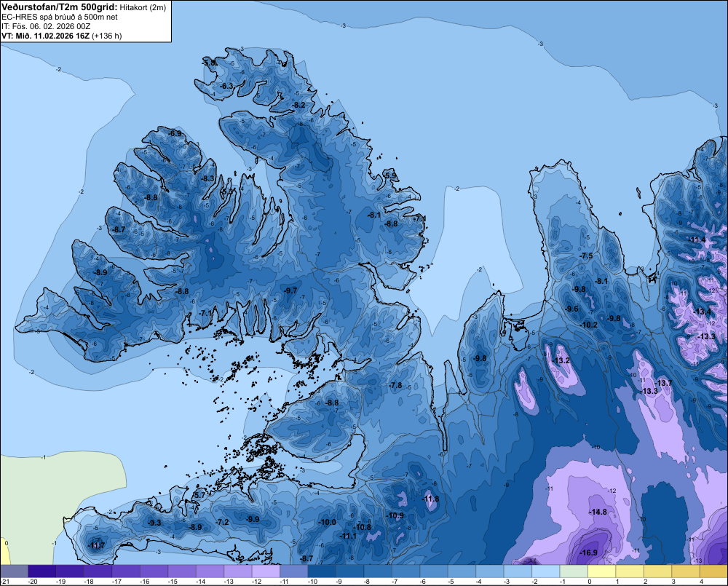Click the EC-HRES spá brúuð á 500m net text

tap(60, 17)
